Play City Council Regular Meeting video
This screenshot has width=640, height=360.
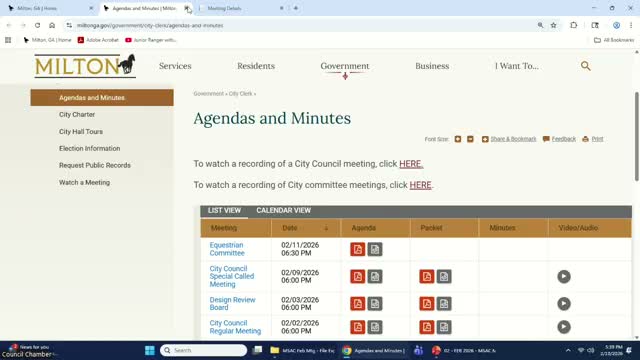pyautogui.click(x=564, y=327)
